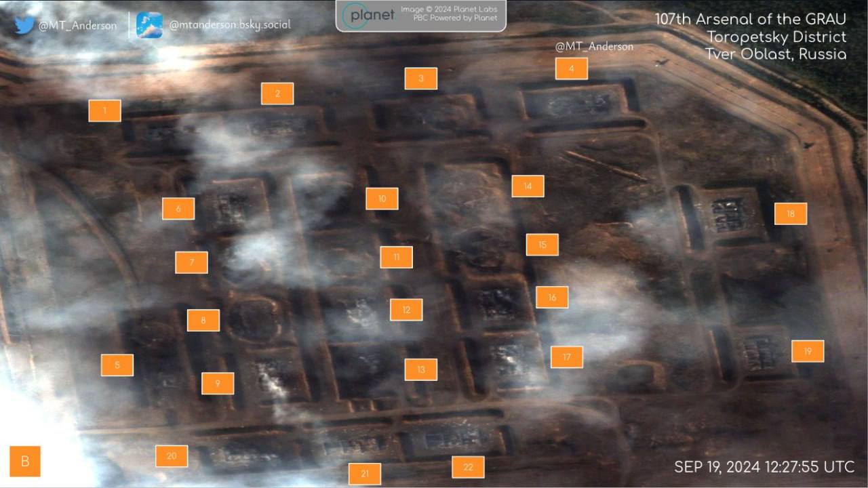Open the @MT_Anderson handle beside Twitter icon

tap(77, 26)
